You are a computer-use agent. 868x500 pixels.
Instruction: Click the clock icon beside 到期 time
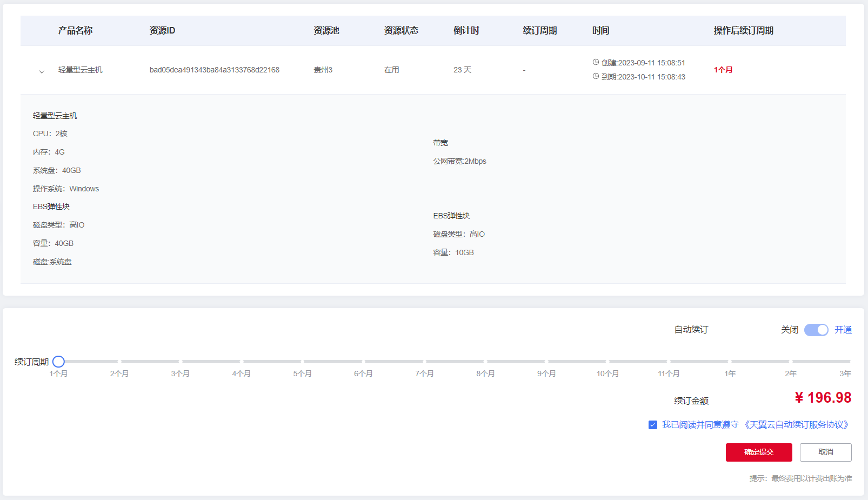pos(596,76)
